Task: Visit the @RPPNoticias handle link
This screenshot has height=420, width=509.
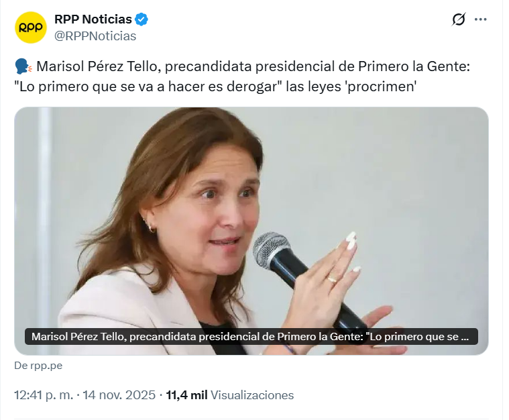Action: (95, 36)
